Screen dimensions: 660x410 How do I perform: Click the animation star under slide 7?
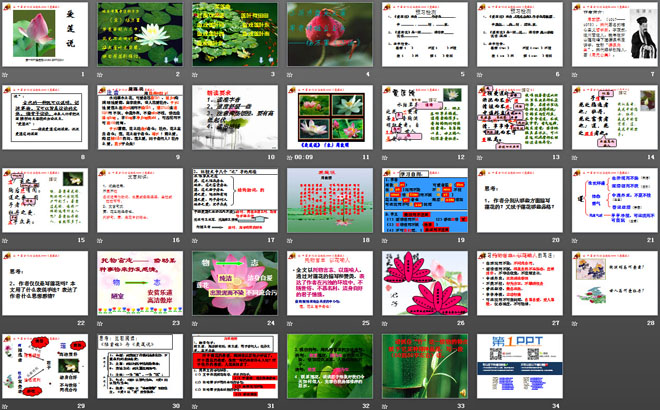point(575,75)
